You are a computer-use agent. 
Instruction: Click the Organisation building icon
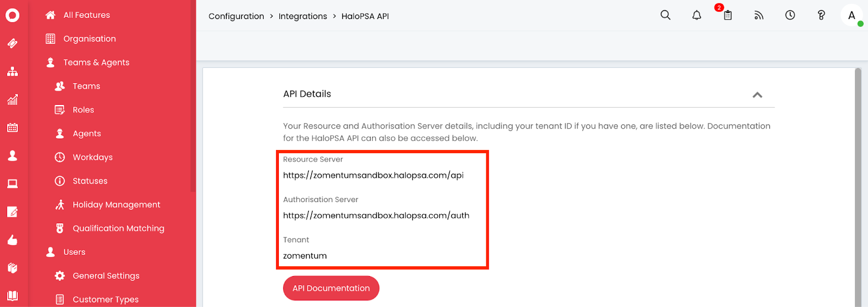(x=50, y=39)
